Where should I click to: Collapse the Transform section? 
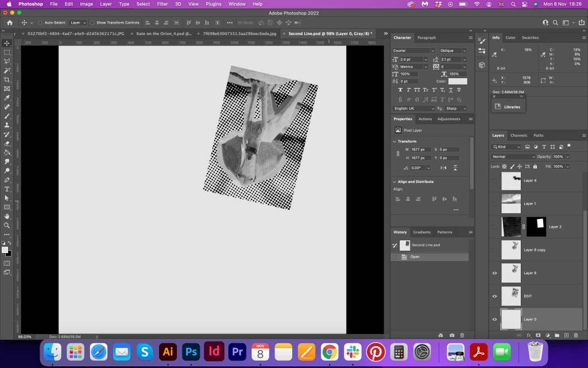394,141
